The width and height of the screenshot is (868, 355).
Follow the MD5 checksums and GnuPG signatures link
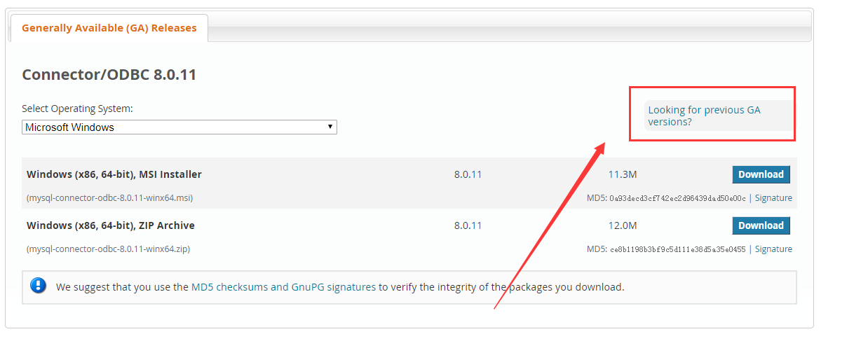283,287
